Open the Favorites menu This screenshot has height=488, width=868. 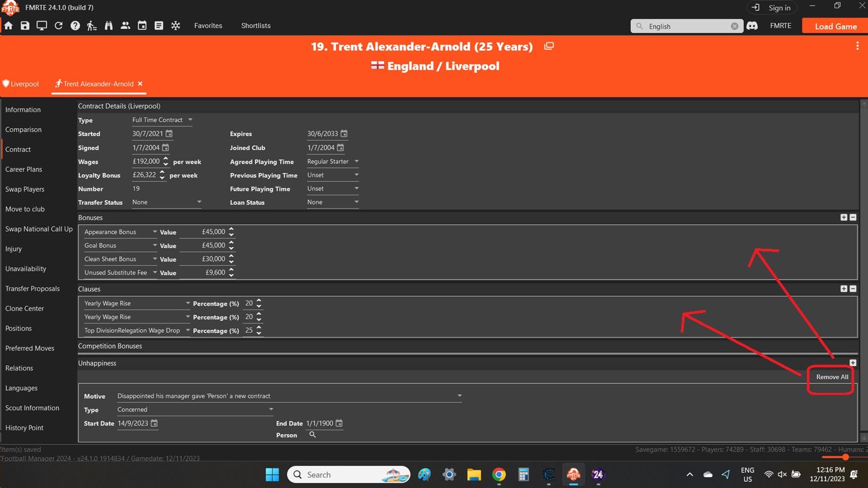pyautogui.click(x=208, y=26)
